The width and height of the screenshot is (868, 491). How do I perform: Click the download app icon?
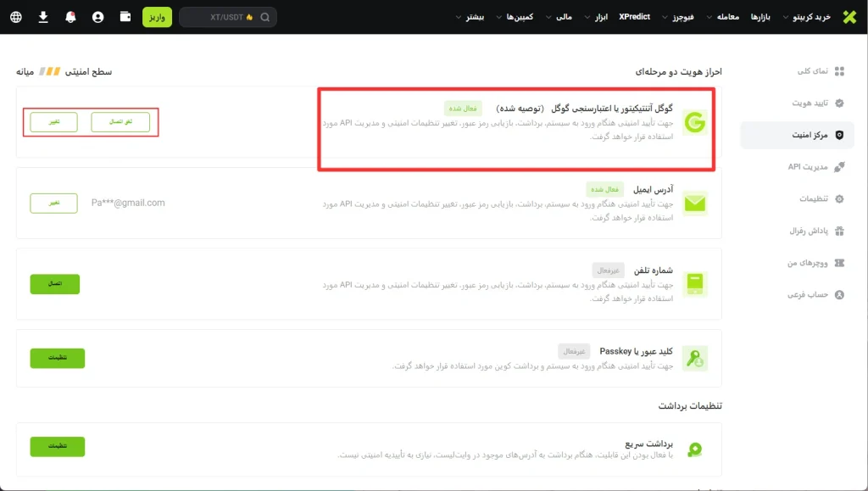pyautogui.click(x=43, y=17)
